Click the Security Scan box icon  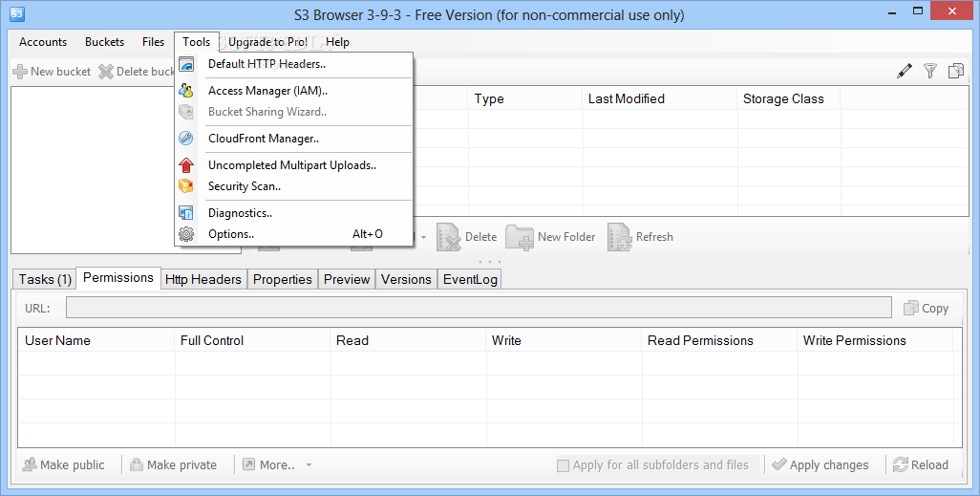186,185
